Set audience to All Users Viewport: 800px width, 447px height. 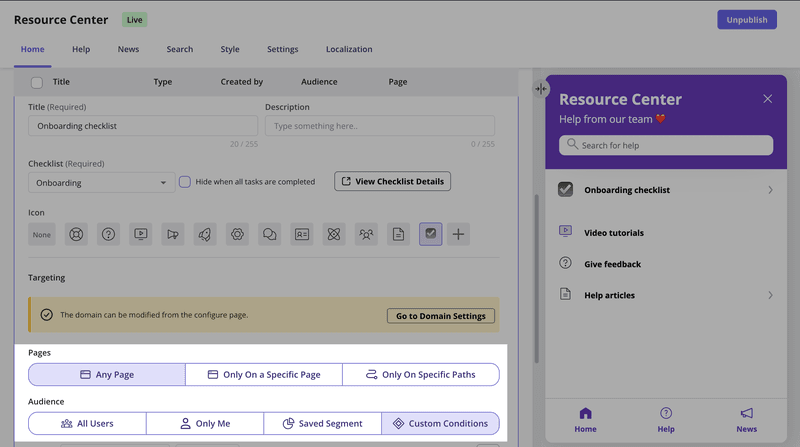(87, 424)
